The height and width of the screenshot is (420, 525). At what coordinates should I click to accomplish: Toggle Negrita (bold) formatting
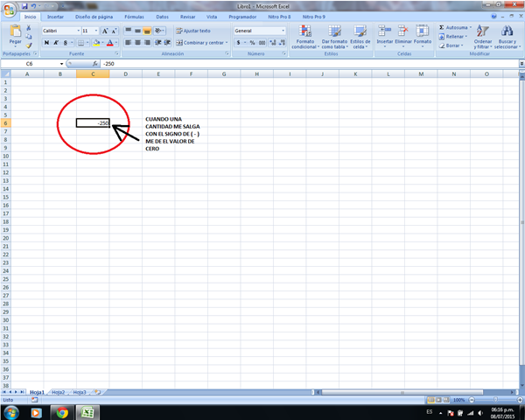click(x=47, y=43)
